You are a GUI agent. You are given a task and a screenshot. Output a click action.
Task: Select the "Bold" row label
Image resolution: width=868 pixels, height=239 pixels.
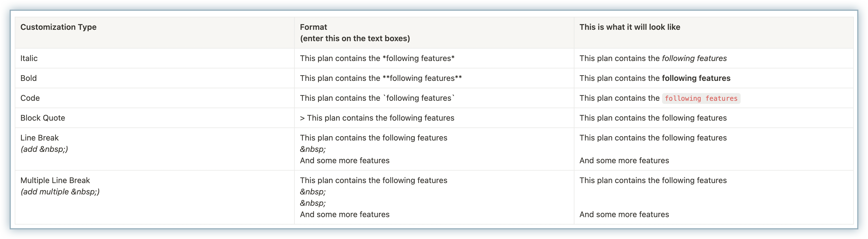(29, 78)
